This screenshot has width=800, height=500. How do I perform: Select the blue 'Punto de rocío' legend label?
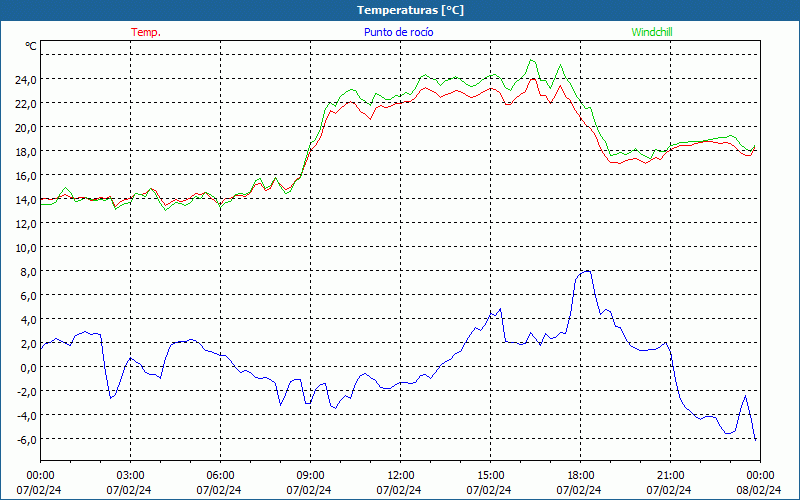click(x=398, y=32)
